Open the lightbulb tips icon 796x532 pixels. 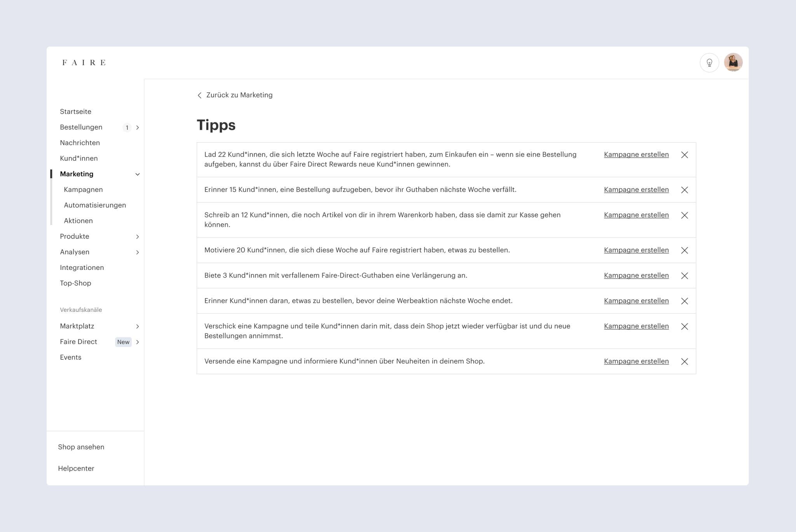point(709,63)
